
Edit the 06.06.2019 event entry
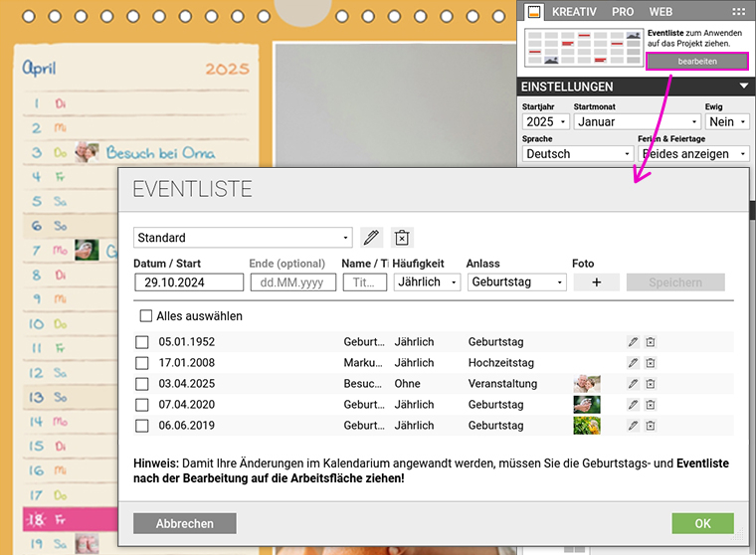point(633,426)
